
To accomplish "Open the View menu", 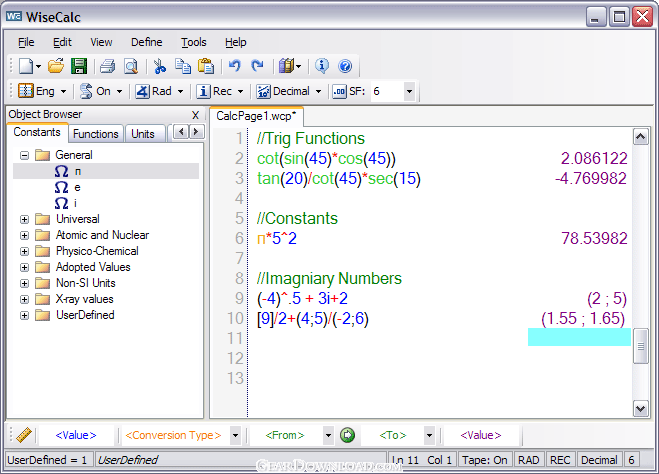I will click(x=101, y=42).
